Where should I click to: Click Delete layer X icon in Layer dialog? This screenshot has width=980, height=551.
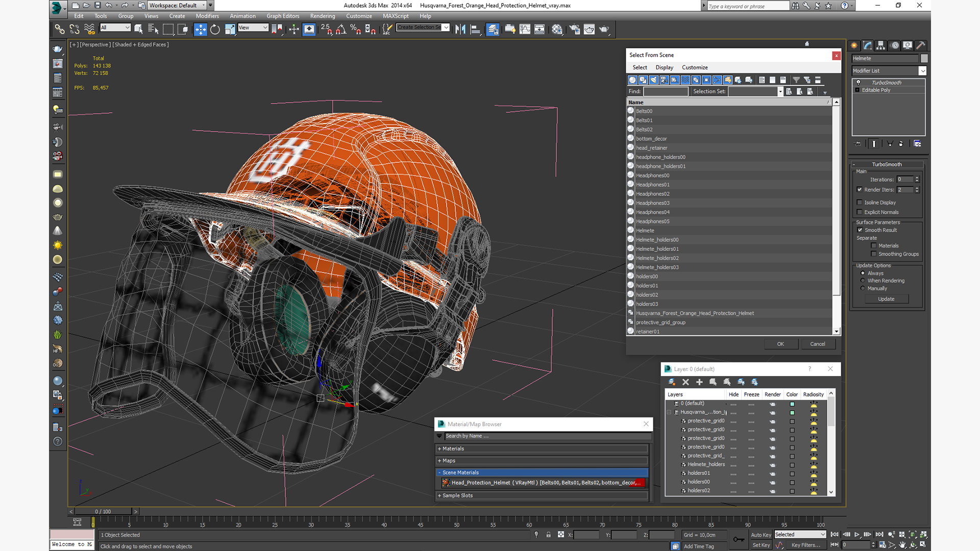coord(685,382)
